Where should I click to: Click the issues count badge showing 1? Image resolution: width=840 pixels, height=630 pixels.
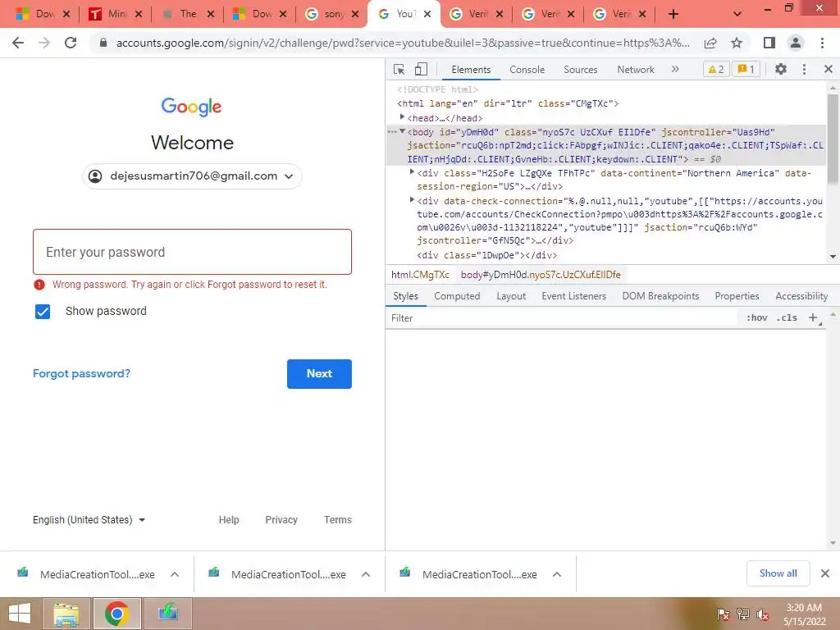tap(746, 69)
